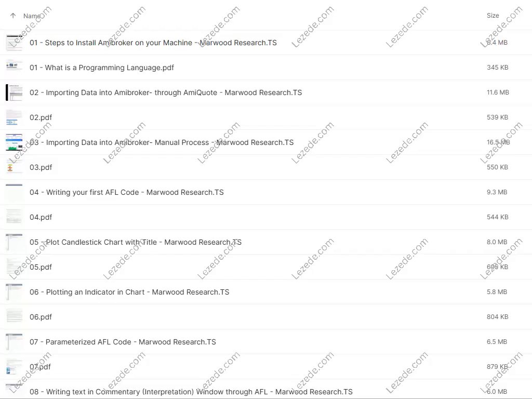Open '06 - Plotting an Indicator in Chart' file
The image size is (532, 399).
tap(129, 292)
